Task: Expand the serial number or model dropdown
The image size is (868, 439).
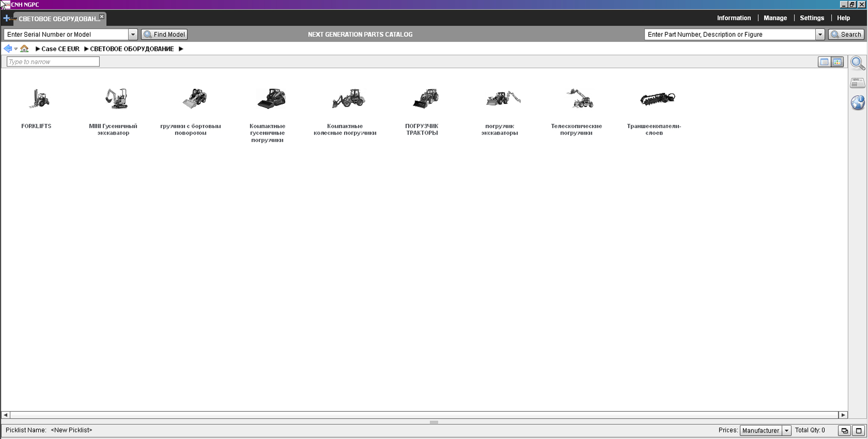Action: [x=133, y=34]
